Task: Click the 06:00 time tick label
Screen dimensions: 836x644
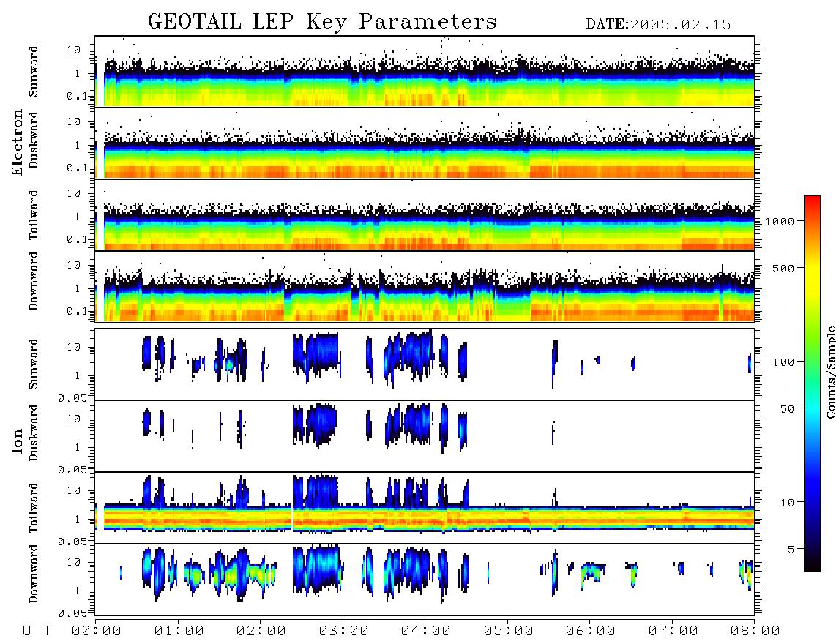Action: (x=591, y=632)
